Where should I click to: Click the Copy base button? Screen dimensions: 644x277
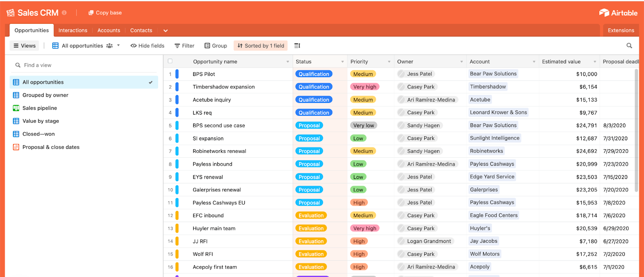[105, 13]
